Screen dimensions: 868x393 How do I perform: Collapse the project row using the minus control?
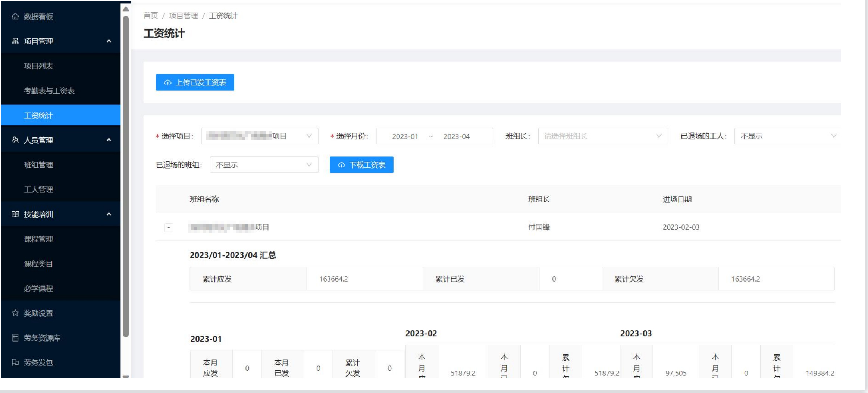pyautogui.click(x=169, y=227)
